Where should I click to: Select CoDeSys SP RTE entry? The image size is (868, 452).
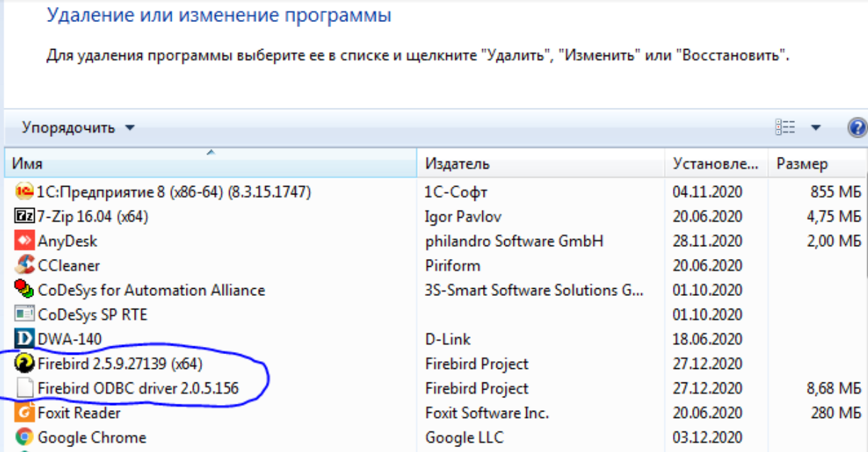[x=92, y=314]
